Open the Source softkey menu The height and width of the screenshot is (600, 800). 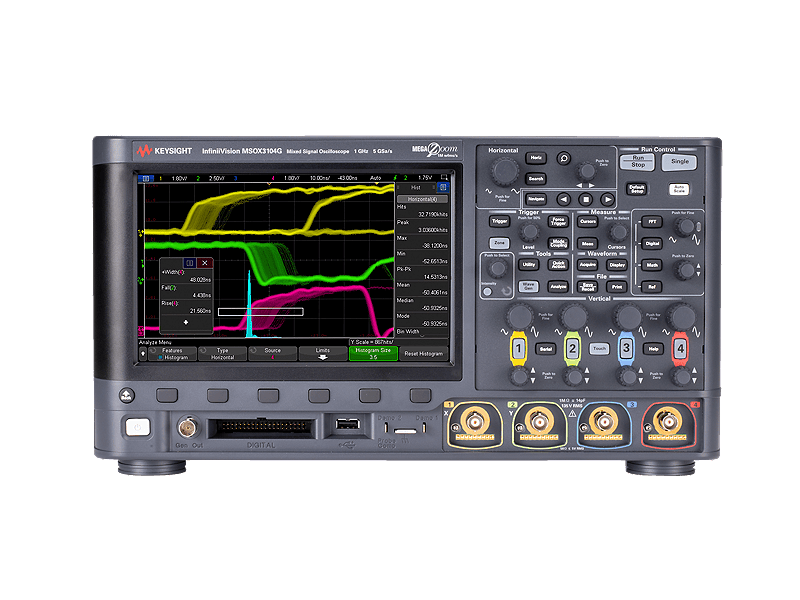[x=272, y=354]
